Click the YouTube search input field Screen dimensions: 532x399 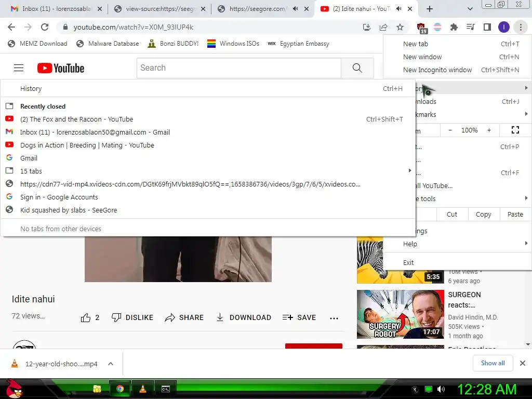click(x=239, y=68)
